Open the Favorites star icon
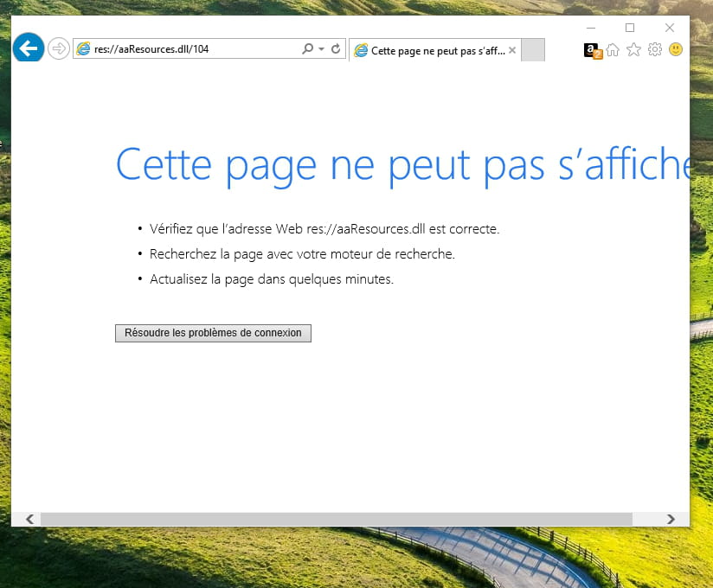713x588 pixels. point(633,50)
